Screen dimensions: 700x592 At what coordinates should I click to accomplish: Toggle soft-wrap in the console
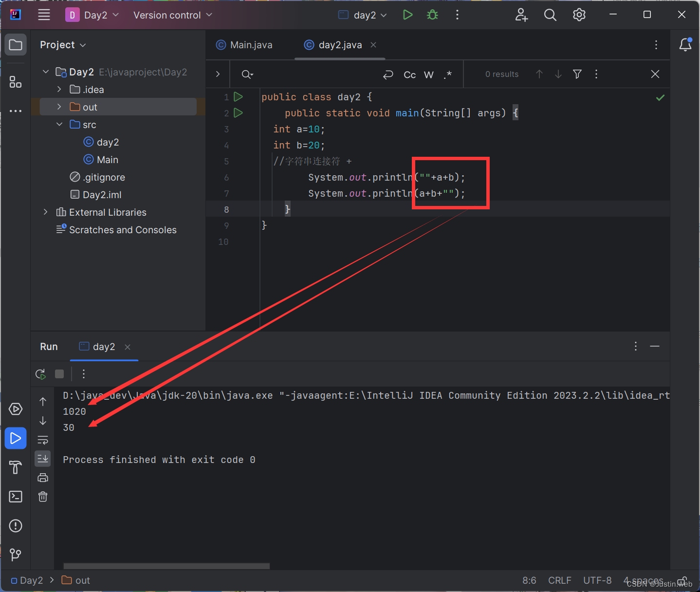(43, 440)
